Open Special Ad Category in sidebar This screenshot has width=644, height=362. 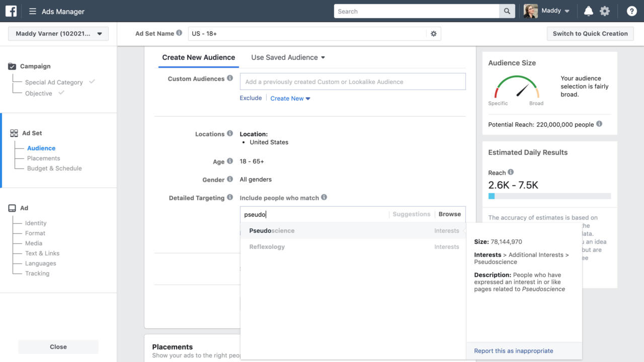click(x=54, y=82)
